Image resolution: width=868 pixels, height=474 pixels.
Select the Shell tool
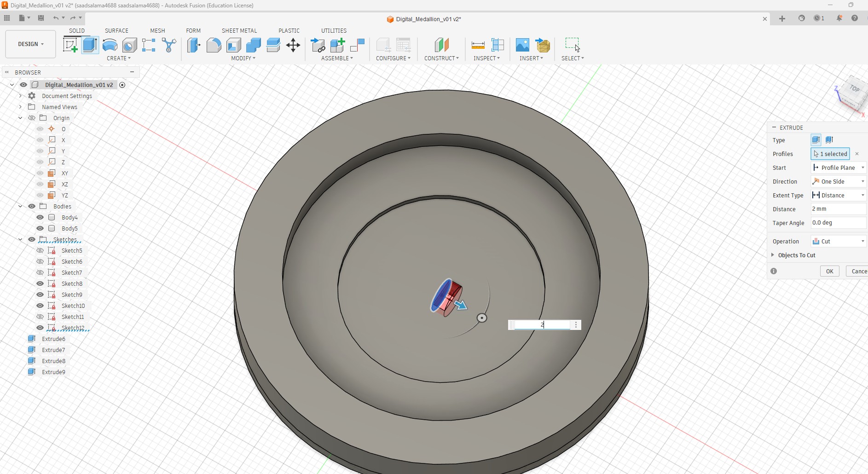234,45
